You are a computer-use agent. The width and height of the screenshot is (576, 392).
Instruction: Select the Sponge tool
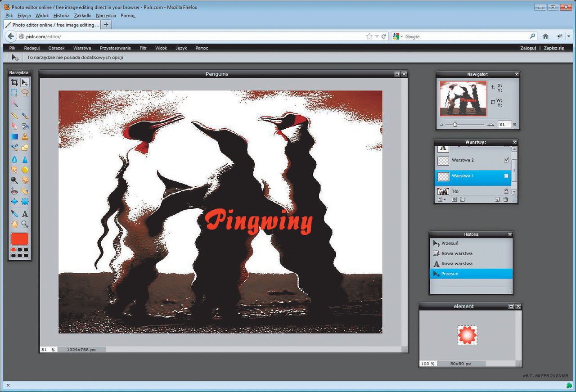pyautogui.click(x=25, y=170)
